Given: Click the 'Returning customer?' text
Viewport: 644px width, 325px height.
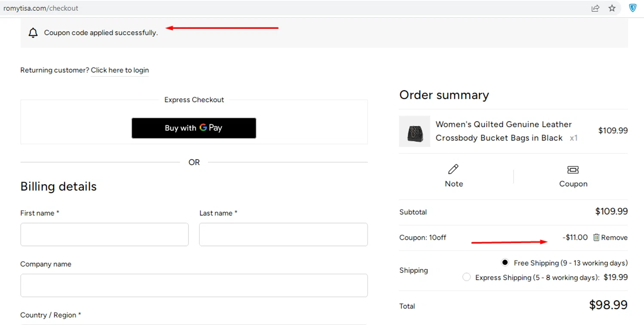Looking at the screenshot, I should (55, 70).
